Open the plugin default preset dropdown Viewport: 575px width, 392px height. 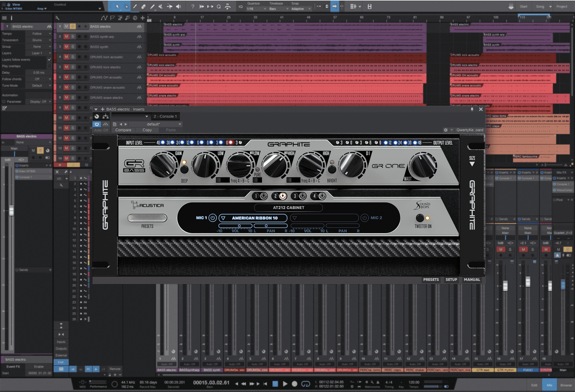[x=156, y=124]
